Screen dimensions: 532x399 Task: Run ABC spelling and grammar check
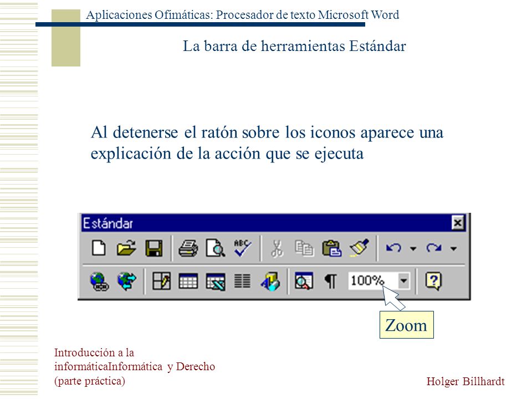coord(242,248)
